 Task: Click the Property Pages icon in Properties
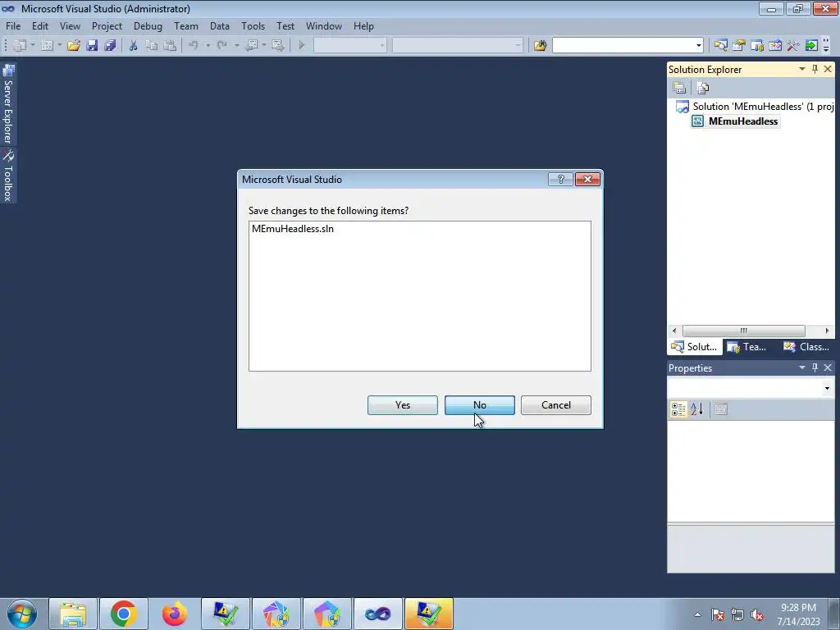point(721,409)
